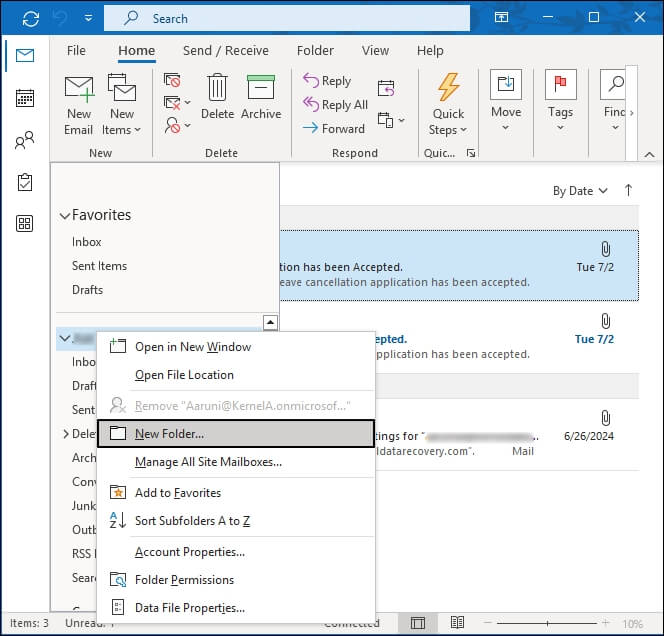Screen dimensions: 664x636
Task: Open the More respond actions dropdown
Action: [x=391, y=120]
